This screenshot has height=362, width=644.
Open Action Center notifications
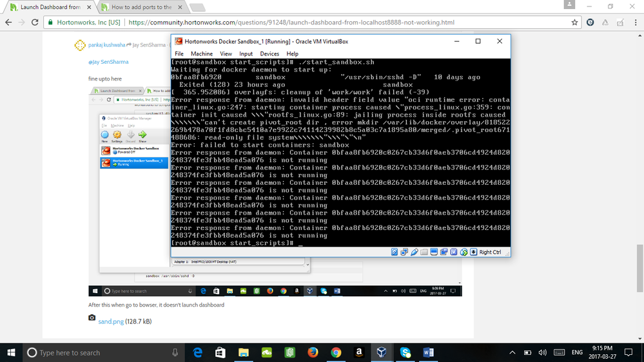point(629,352)
